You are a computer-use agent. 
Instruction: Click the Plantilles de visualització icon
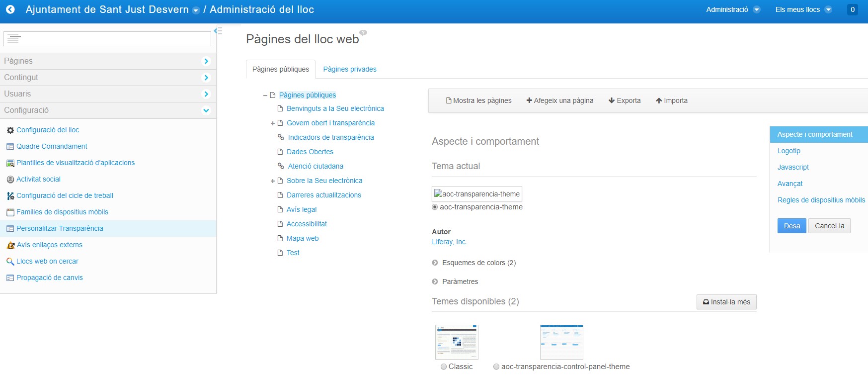point(10,163)
